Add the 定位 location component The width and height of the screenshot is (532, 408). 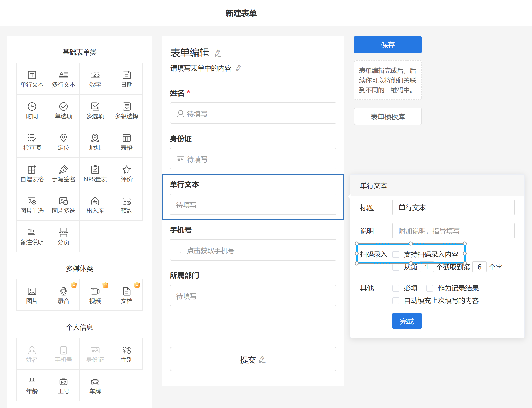(63, 142)
